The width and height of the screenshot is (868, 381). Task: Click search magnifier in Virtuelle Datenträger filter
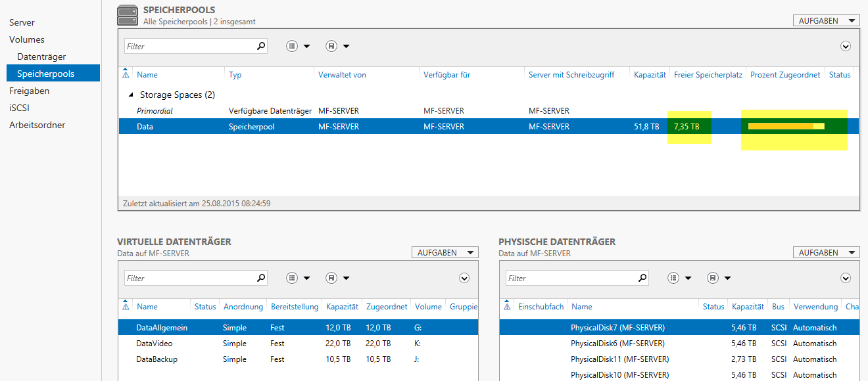point(261,278)
